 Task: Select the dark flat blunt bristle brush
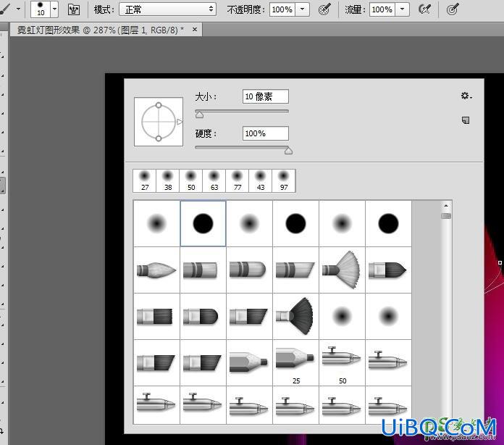pyautogui.click(x=156, y=316)
